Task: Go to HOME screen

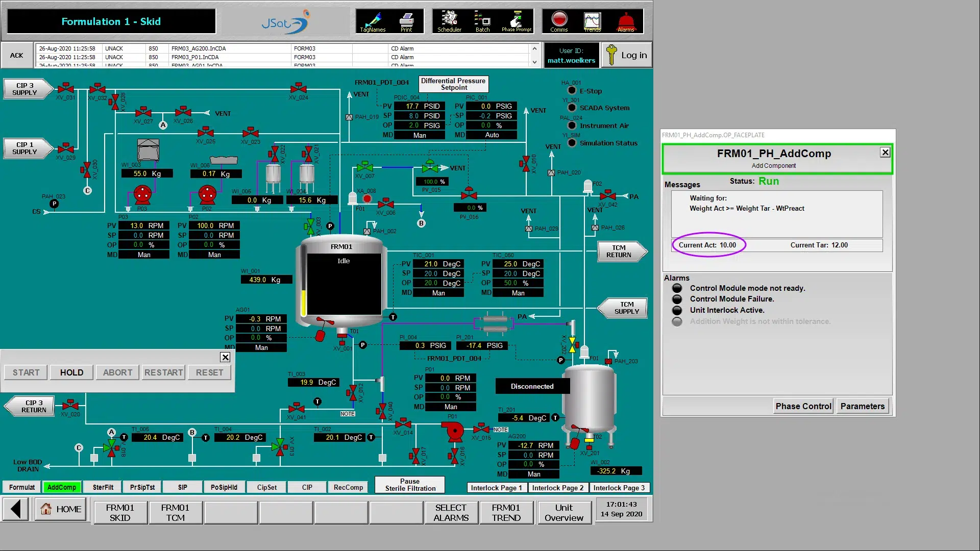Action: coord(61,509)
